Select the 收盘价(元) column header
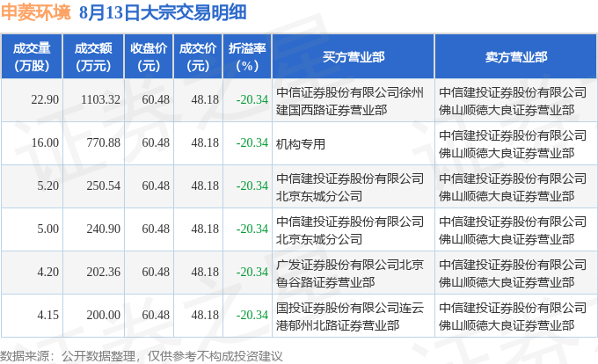This screenshot has height=364, width=598. coord(149,57)
